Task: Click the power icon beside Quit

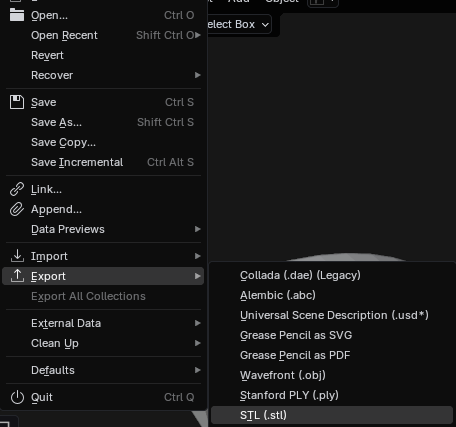Action: (17, 397)
